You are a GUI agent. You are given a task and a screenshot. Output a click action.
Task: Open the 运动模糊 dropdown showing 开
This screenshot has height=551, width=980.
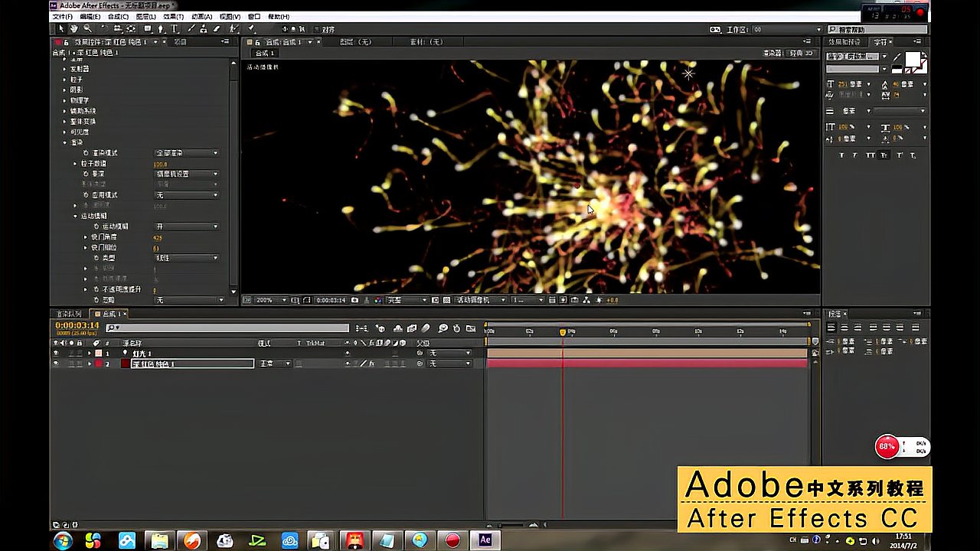point(187,227)
